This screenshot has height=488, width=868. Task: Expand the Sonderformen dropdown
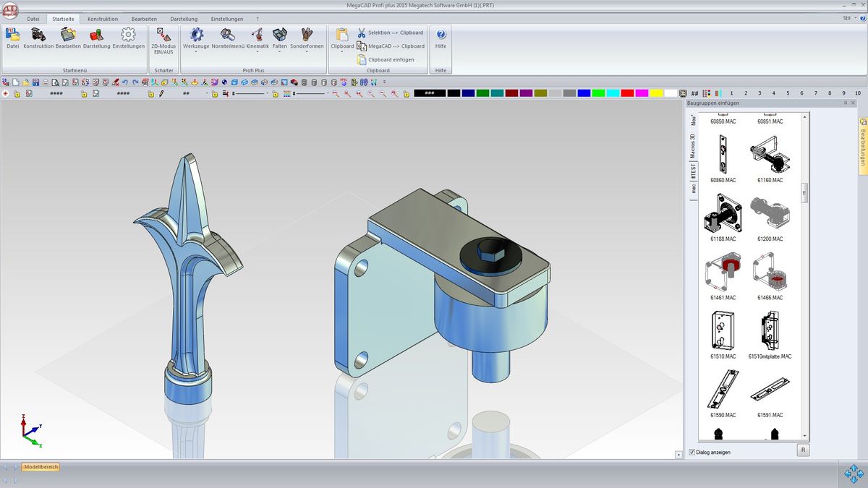307,52
